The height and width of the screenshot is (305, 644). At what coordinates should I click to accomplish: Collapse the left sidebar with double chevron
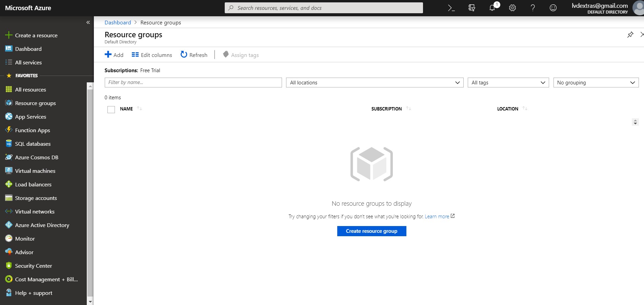point(88,22)
